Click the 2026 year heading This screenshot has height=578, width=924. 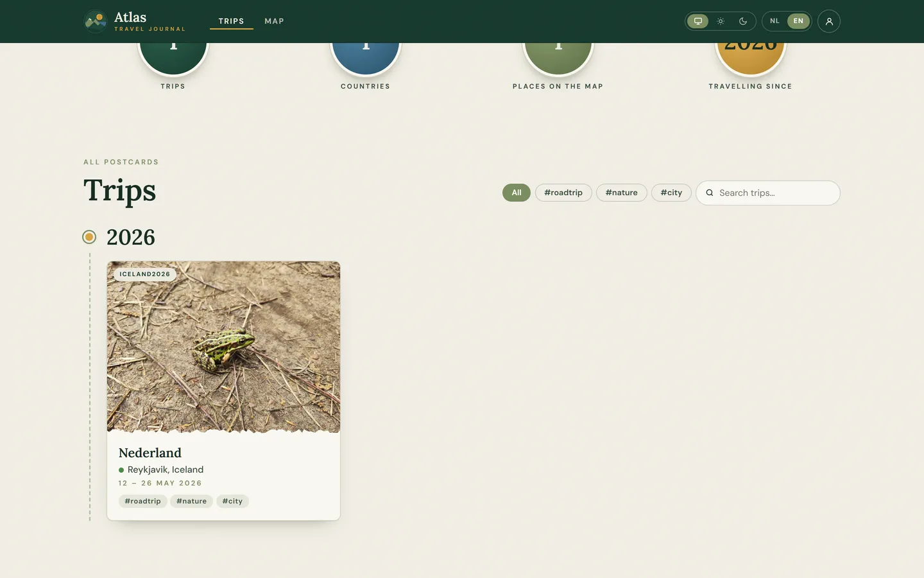click(131, 237)
